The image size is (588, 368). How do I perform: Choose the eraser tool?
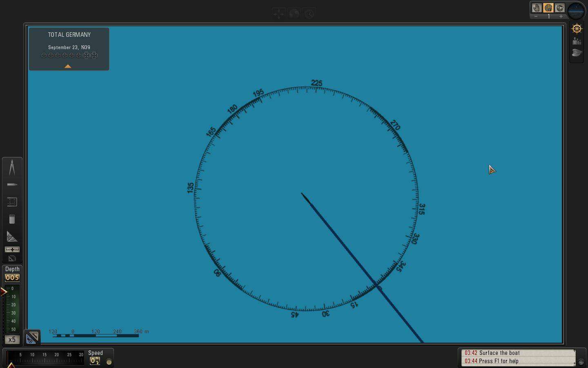point(12,220)
